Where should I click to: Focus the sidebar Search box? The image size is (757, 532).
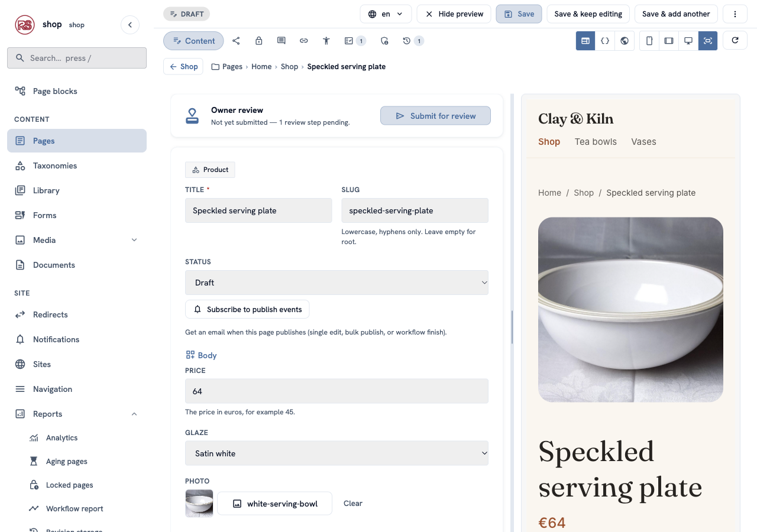pyautogui.click(x=77, y=58)
